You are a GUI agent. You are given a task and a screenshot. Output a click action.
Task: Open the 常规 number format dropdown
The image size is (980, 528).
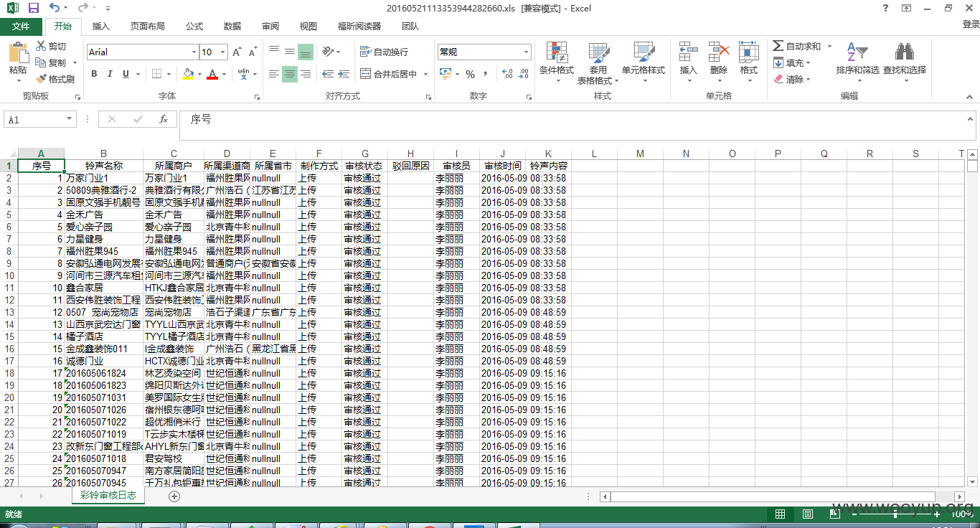tap(526, 52)
